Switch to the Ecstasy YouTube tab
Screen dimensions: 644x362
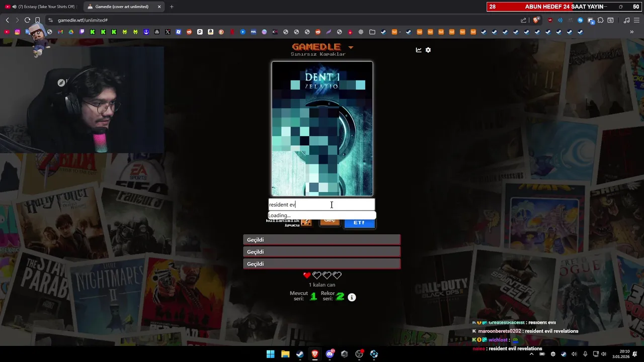pos(41,7)
